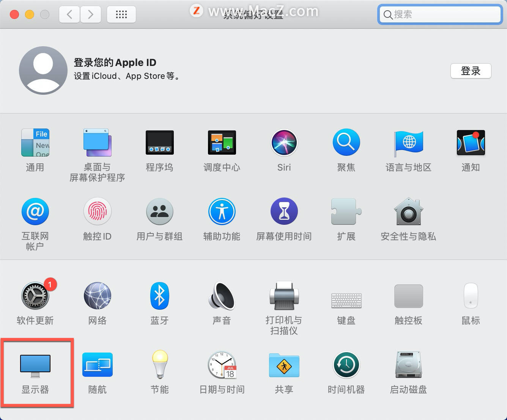
Task: Open 时间机器 (Time Machine) pane
Action: tap(346, 365)
